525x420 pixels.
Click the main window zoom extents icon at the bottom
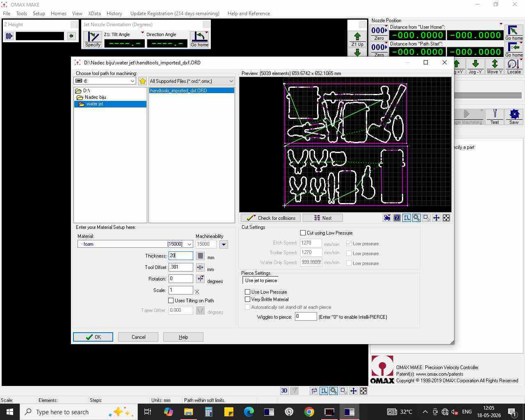click(x=363, y=391)
